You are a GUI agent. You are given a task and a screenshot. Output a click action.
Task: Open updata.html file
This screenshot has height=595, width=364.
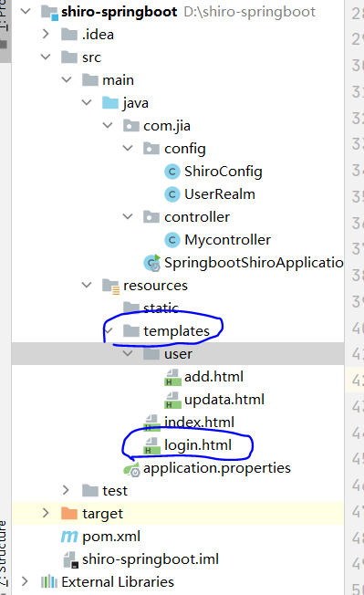click(x=224, y=400)
